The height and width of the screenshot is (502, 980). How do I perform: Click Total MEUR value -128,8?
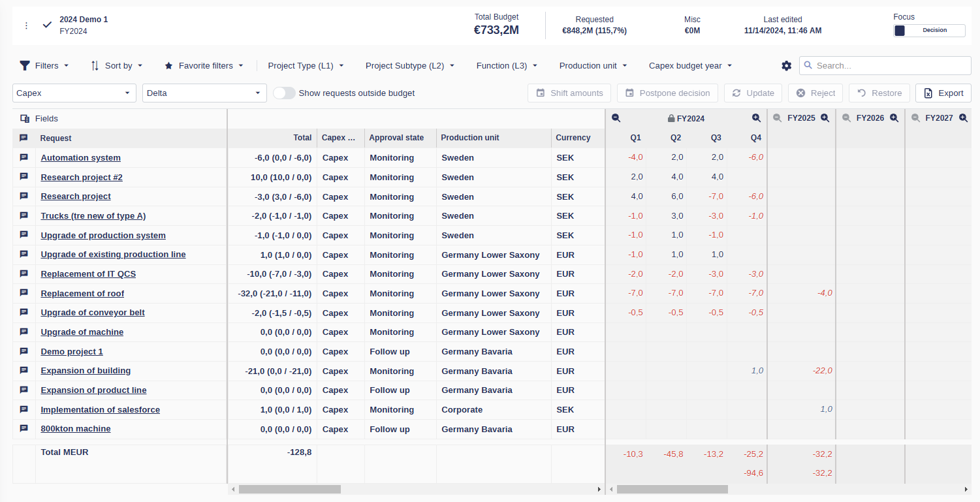[299, 452]
